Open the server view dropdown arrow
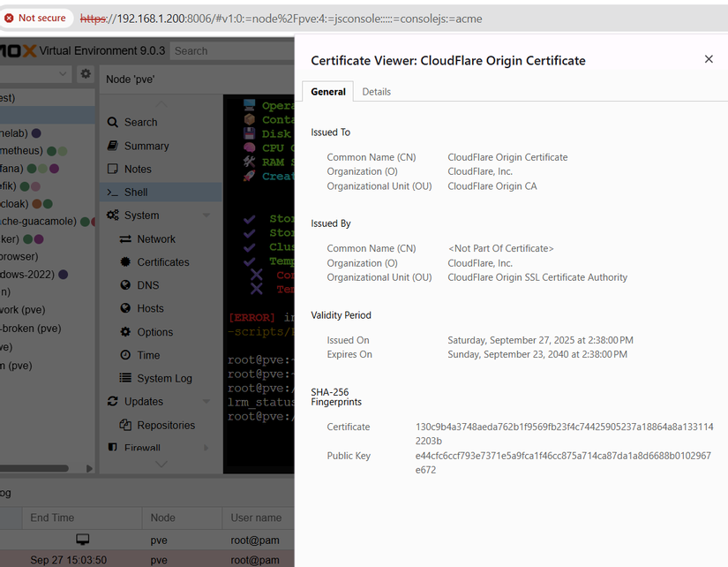 (63, 74)
